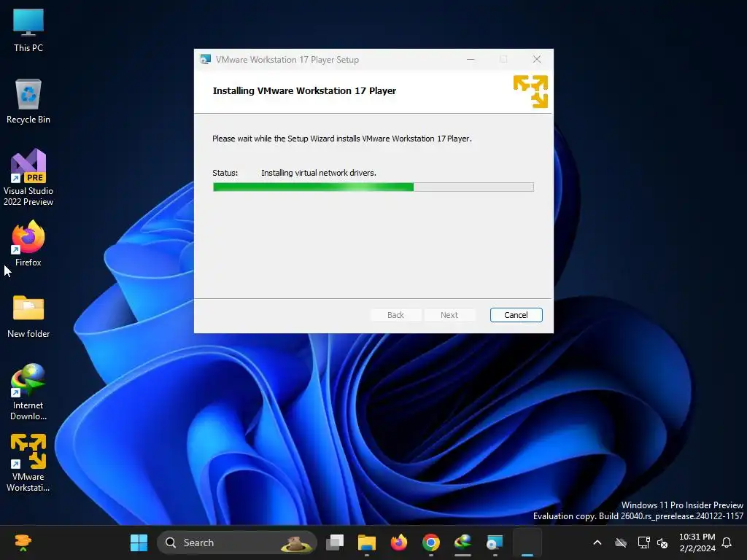Click the disabled Next button

click(449, 315)
